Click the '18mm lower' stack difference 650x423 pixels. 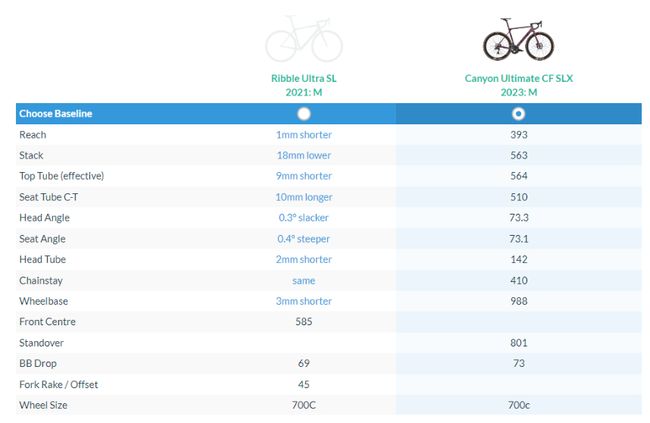(x=304, y=156)
